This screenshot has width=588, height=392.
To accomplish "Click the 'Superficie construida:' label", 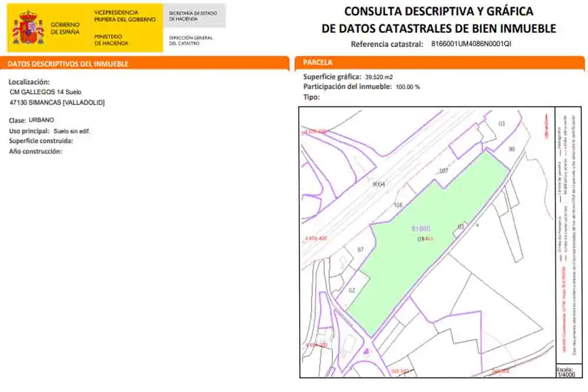I will tap(41, 141).
